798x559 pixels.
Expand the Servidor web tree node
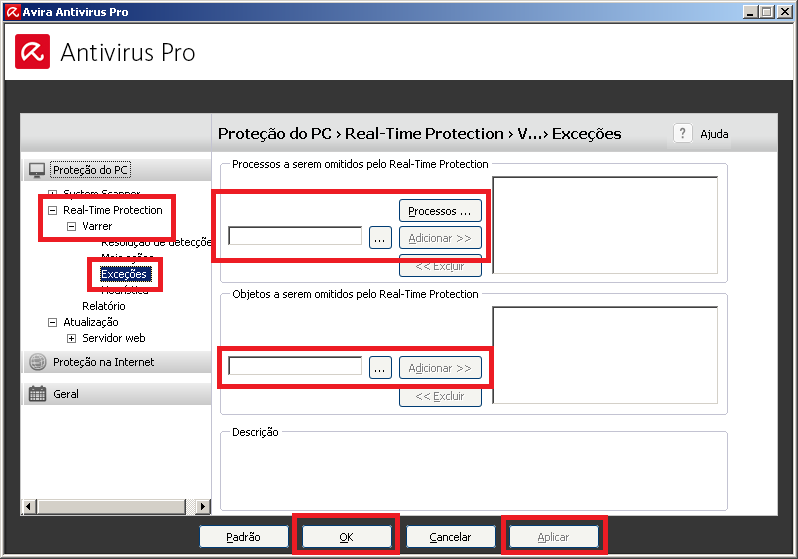click(x=72, y=339)
